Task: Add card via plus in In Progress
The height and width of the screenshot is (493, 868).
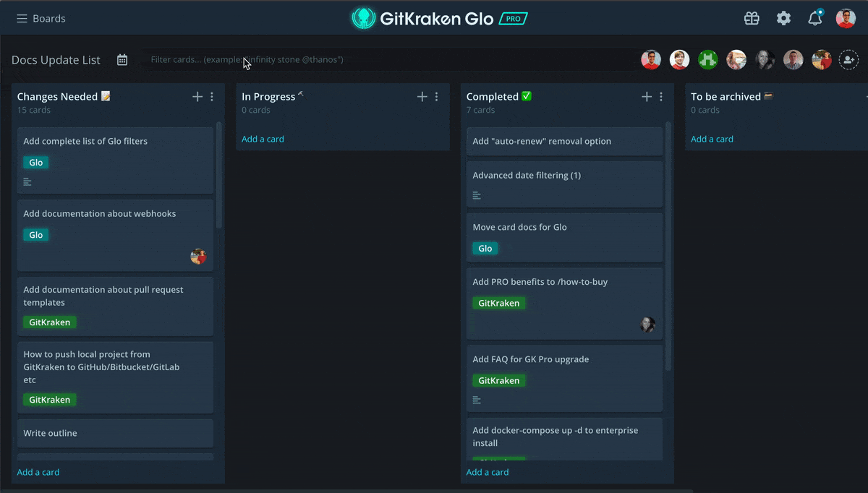Action: 422,97
